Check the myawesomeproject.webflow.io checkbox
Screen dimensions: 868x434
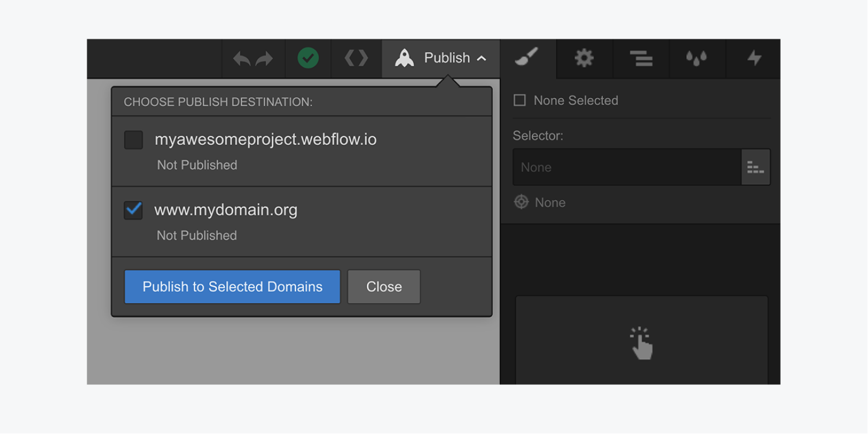tap(134, 140)
